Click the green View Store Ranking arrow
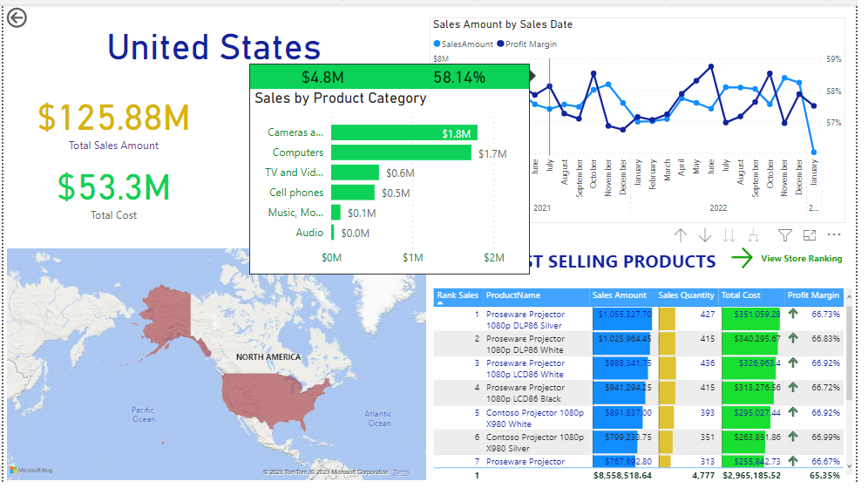This screenshot has width=868, height=488. point(742,259)
